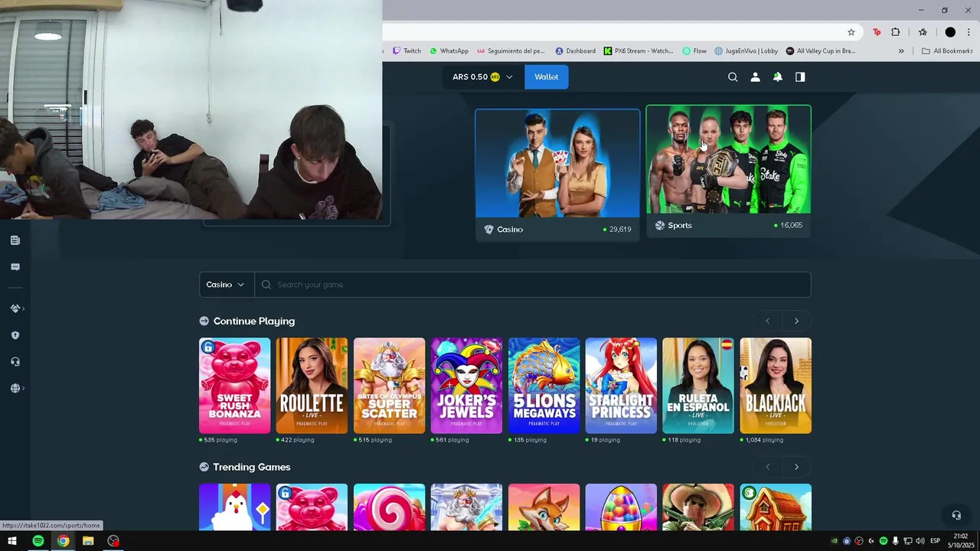
Task: Launch Gates of Olympus Super Scatter
Action: 389,386
